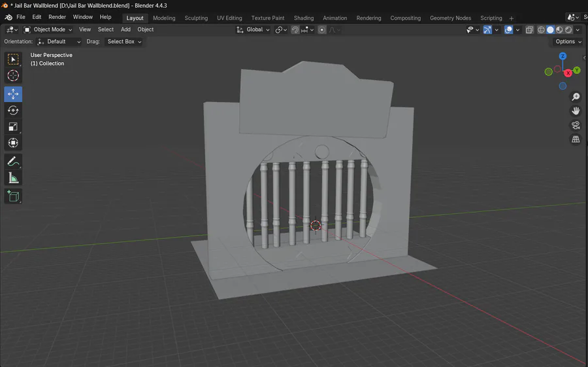Select the Move tool
This screenshot has height=367, width=588.
click(x=13, y=94)
